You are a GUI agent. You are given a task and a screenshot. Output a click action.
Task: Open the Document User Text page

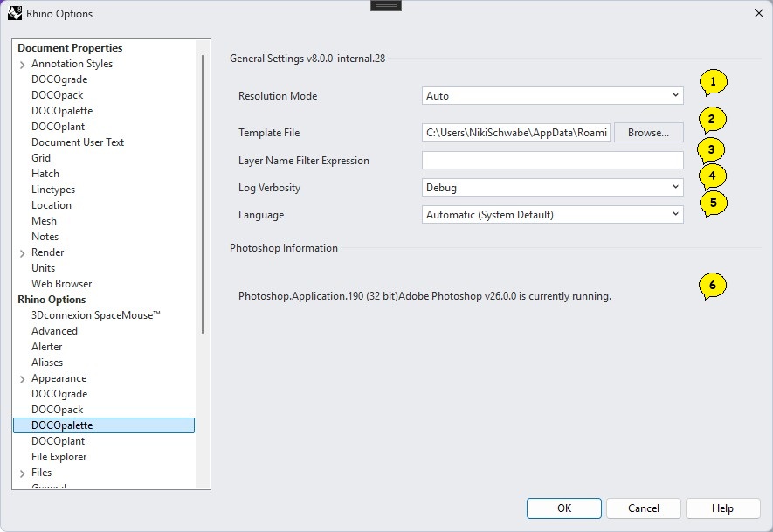tap(78, 142)
